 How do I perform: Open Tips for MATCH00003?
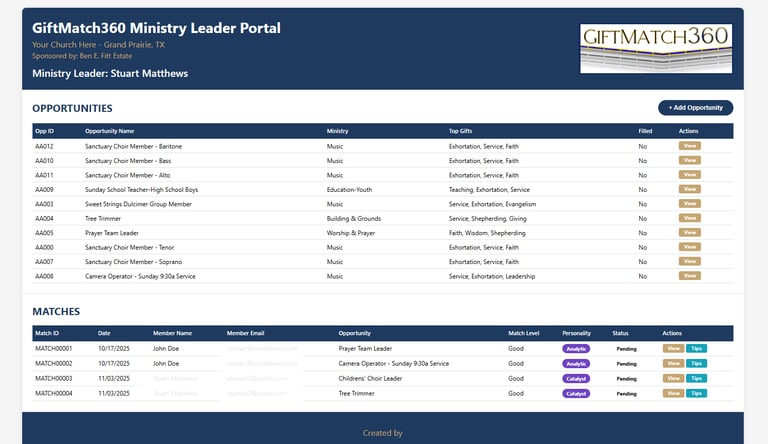[x=696, y=378]
